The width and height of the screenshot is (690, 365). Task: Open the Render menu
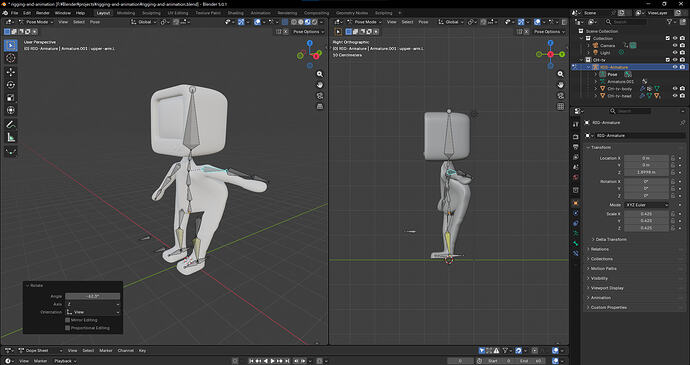pos(43,13)
